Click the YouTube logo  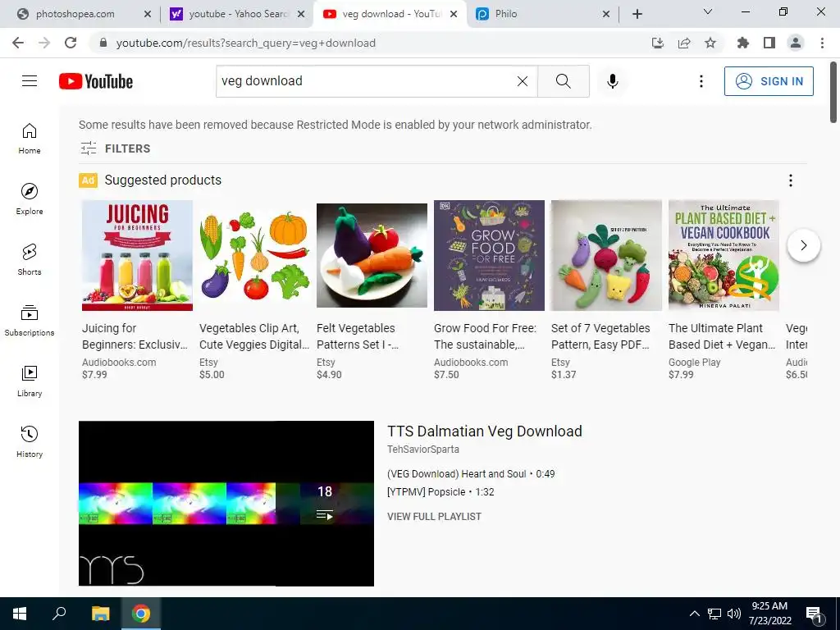[x=96, y=81]
